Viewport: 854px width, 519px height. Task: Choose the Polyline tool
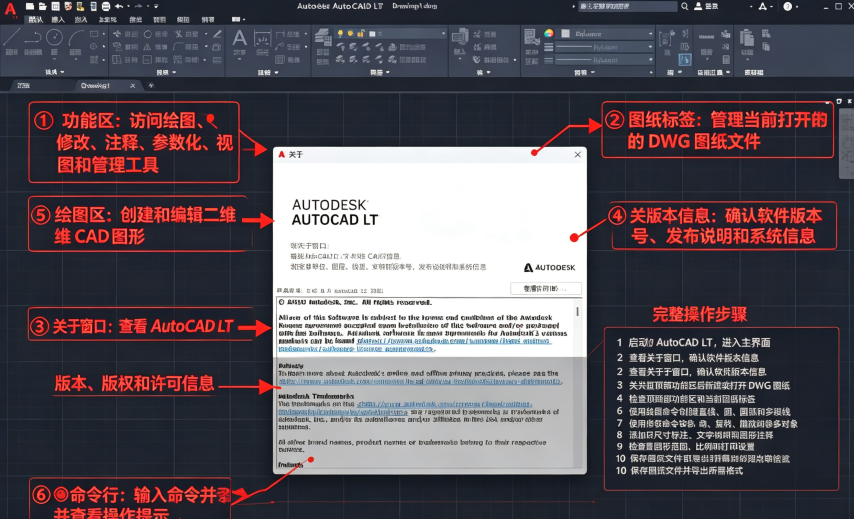tap(33, 38)
